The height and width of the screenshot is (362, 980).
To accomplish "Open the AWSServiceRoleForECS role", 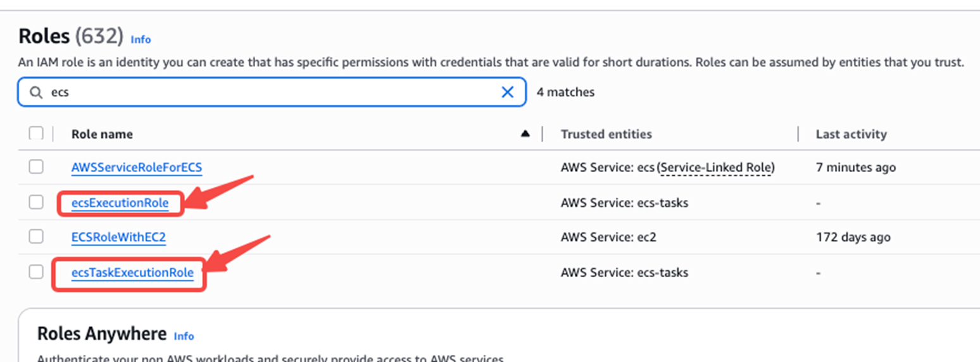I will (137, 168).
